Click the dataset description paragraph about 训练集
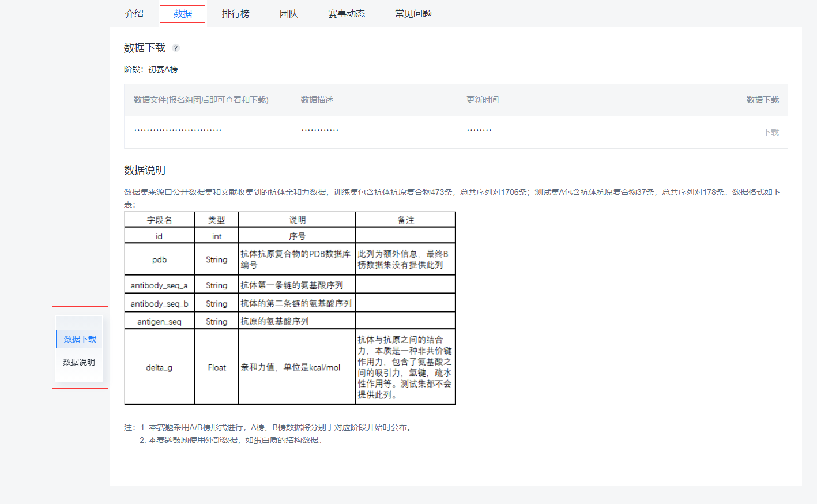This screenshot has width=817, height=504. (x=453, y=198)
